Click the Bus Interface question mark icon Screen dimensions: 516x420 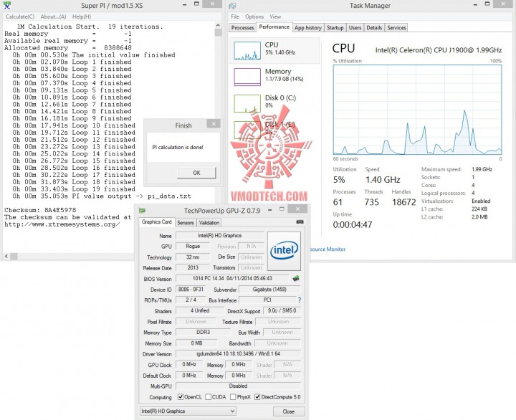[x=299, y=300]
